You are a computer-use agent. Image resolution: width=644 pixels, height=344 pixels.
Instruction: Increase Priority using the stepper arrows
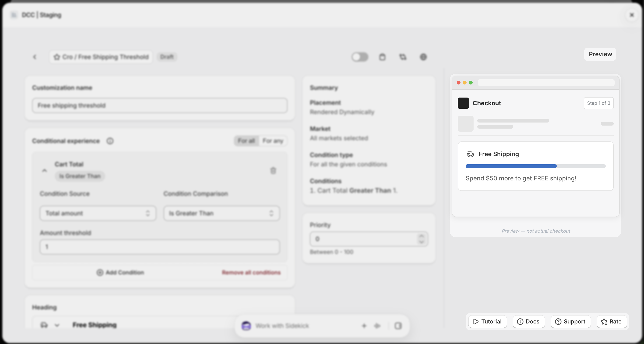click(x=422, y=236)
